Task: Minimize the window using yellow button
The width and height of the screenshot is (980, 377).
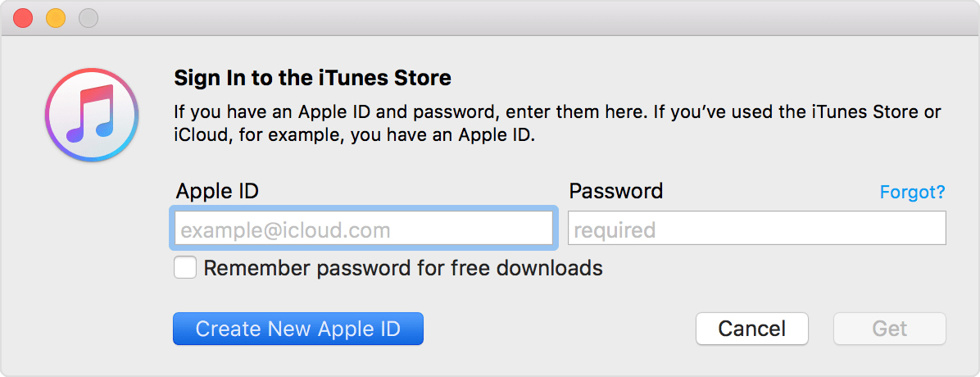Action: pyautogui.click(x=56, y=18)
